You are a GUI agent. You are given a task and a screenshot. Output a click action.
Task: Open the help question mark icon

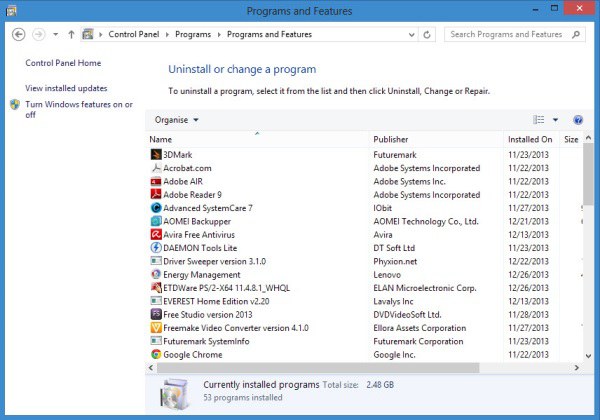pos(578,120)
